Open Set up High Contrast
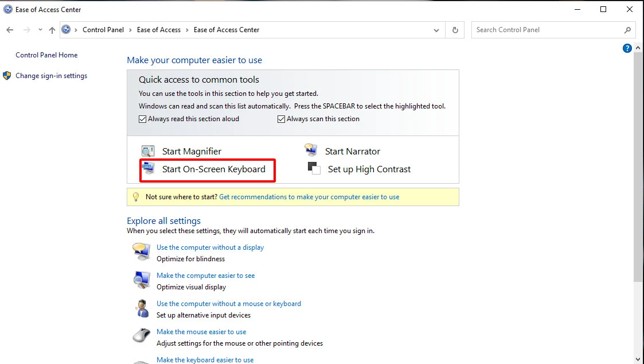Image resolution: width=644 pixels, height=364 pixels. [x=369, y=169]
